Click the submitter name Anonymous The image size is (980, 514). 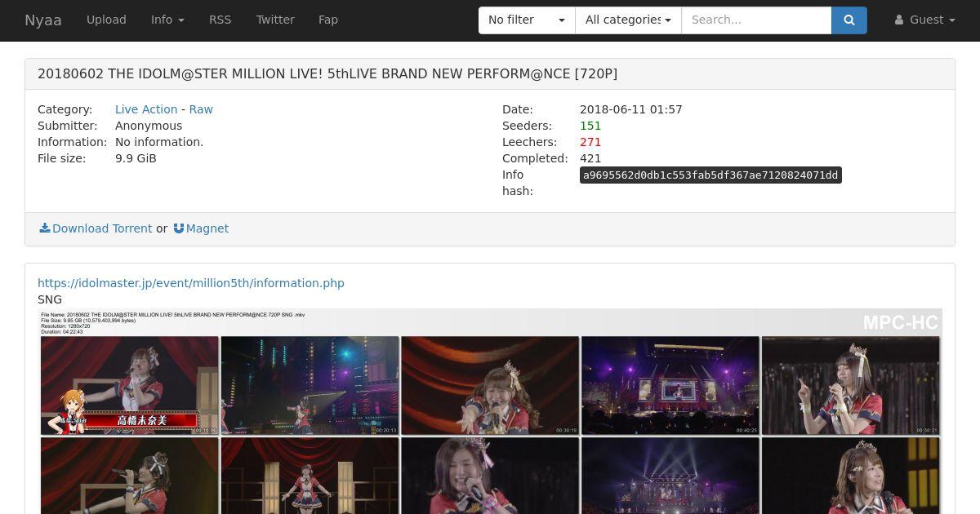149,126
